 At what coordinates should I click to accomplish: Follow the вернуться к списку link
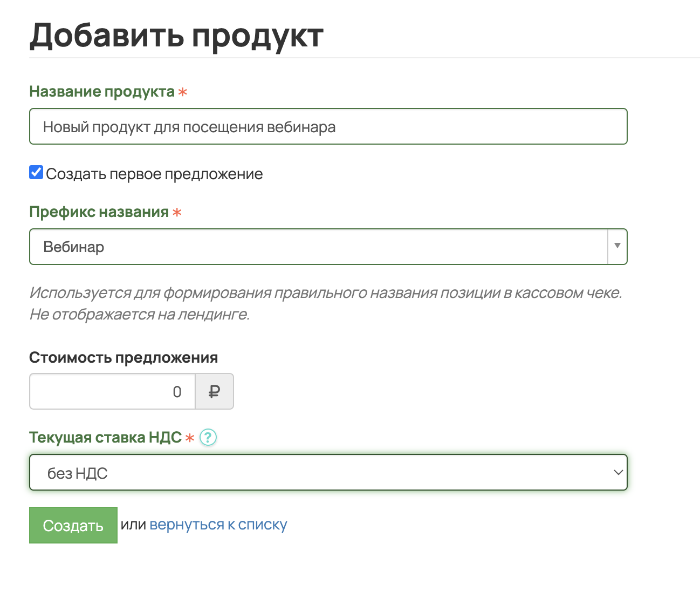click(x=218, y=525)
